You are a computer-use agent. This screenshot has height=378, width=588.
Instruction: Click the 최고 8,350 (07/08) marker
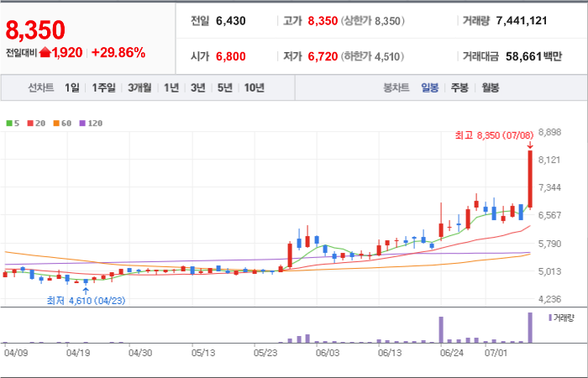coord(494,135)
